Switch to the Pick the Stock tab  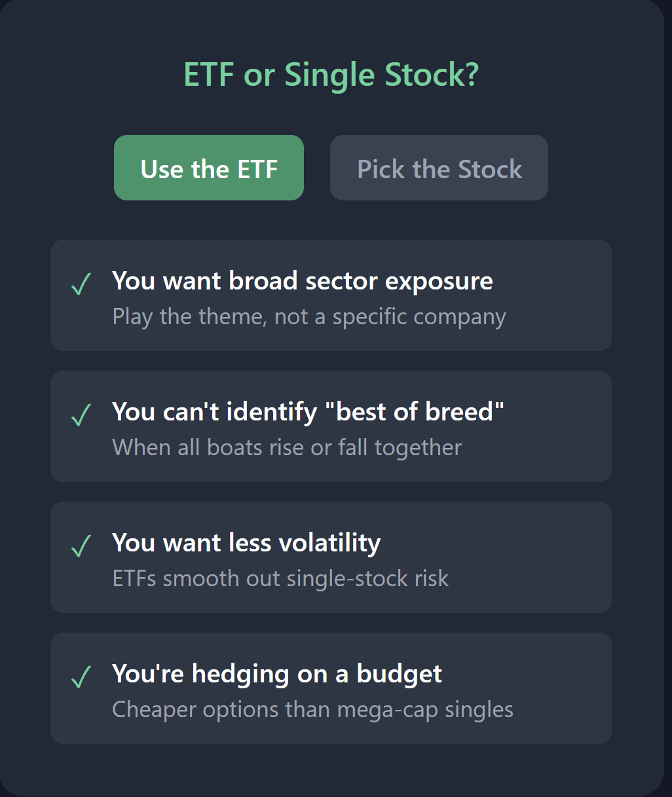point(439,168)
